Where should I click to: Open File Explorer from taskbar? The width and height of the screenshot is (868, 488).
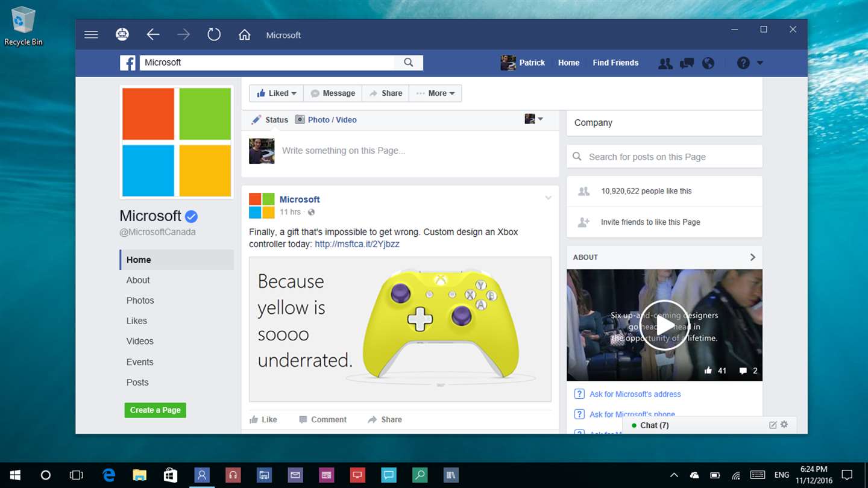click(x=139, y=475)
